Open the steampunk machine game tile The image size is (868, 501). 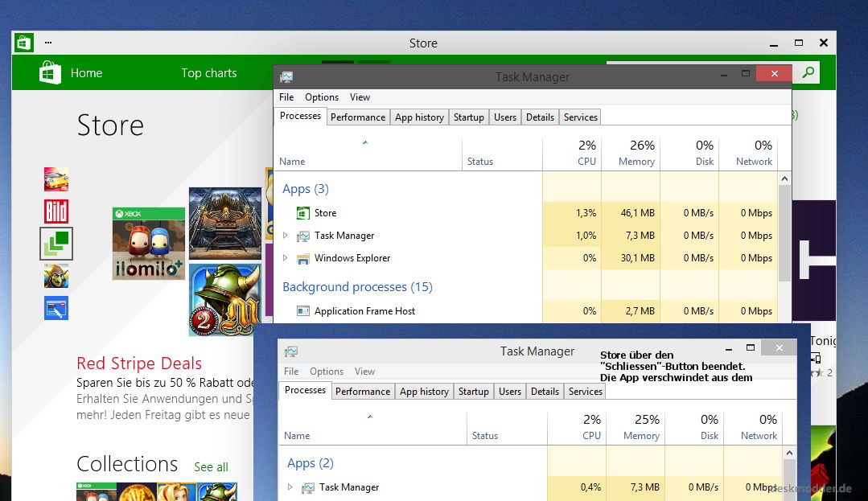[224, 223]
